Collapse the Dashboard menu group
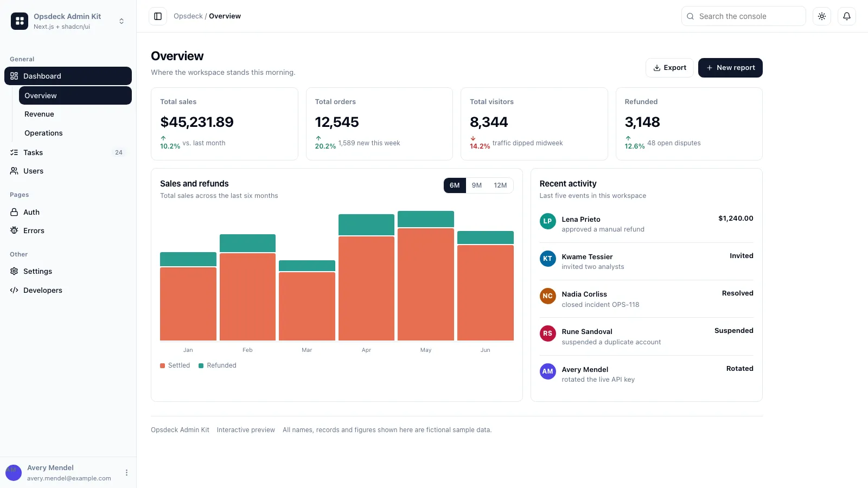Viewport: 868px width, 488px height. [68, 76]
